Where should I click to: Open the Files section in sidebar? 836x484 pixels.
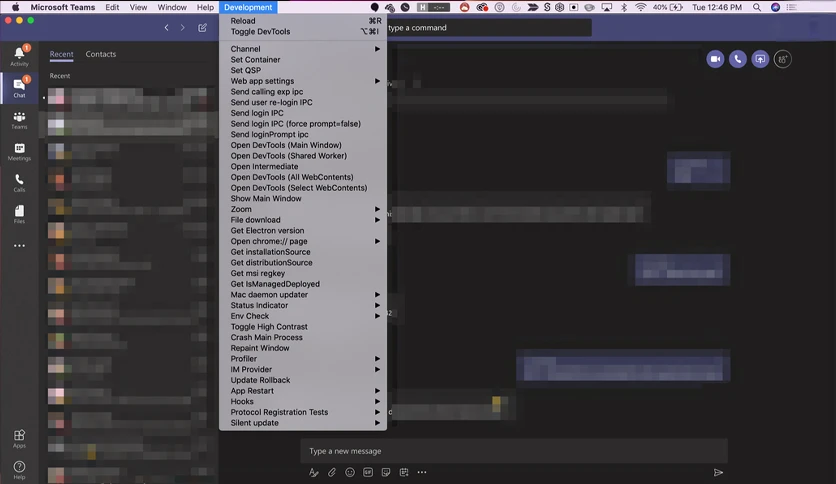[x=19, y=214]
